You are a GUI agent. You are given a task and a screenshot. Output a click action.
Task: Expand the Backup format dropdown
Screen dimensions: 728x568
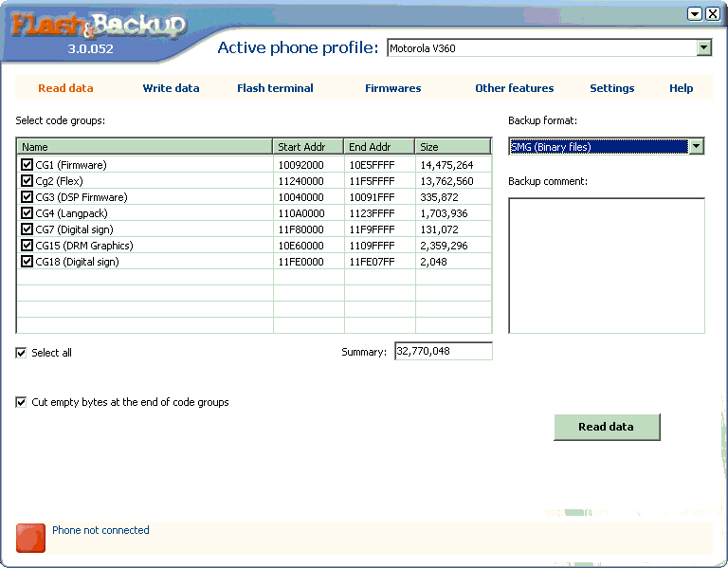[x=696, y=146]
